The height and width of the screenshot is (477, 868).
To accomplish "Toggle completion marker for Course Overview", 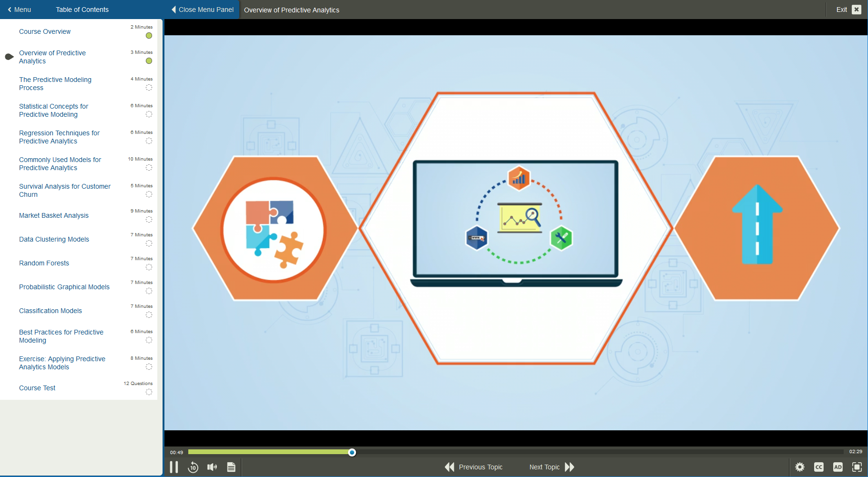I will click(149, 35).
